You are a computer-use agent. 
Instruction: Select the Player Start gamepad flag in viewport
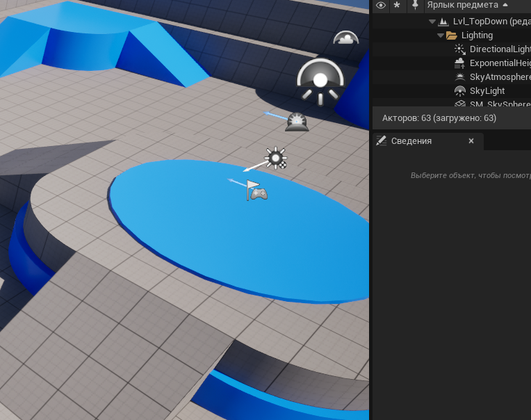(x=257, y=191)
